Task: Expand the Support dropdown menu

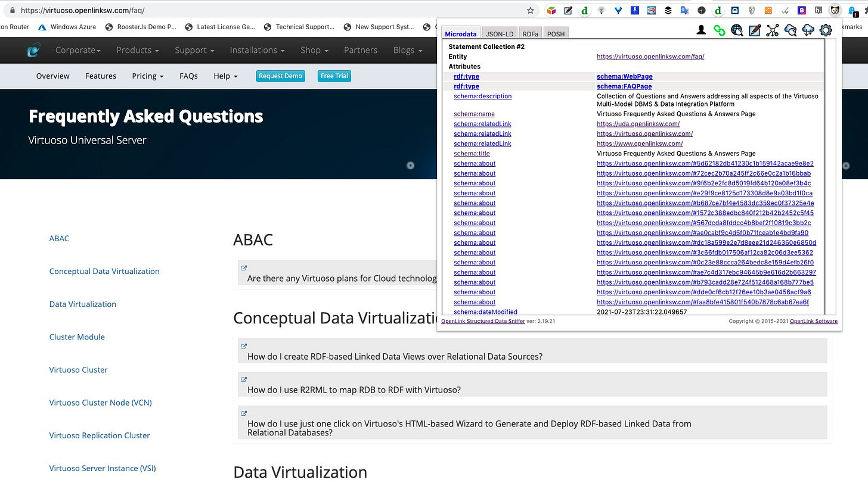Action: pos(194,50)
